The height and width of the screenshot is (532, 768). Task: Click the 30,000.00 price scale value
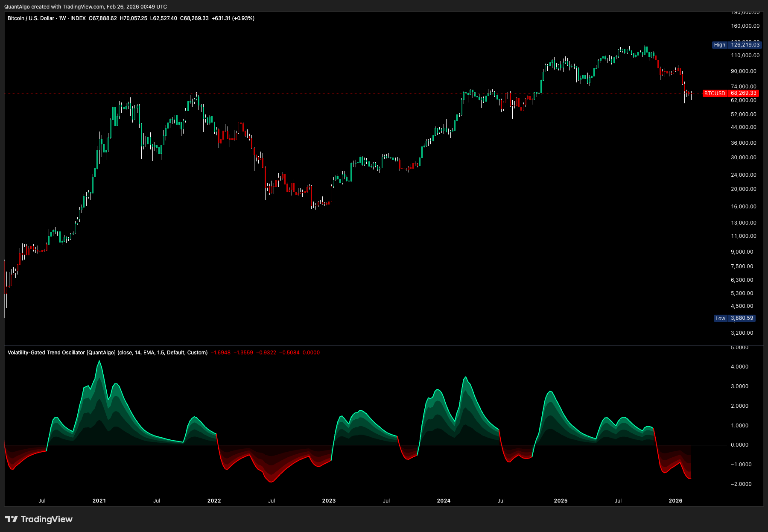pos(744,158)
